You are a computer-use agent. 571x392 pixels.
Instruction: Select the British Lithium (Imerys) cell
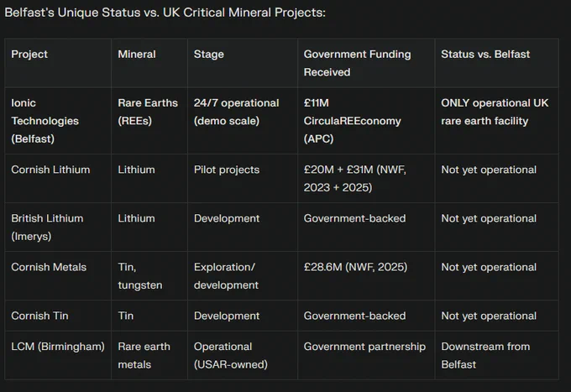tap(58, 227)
